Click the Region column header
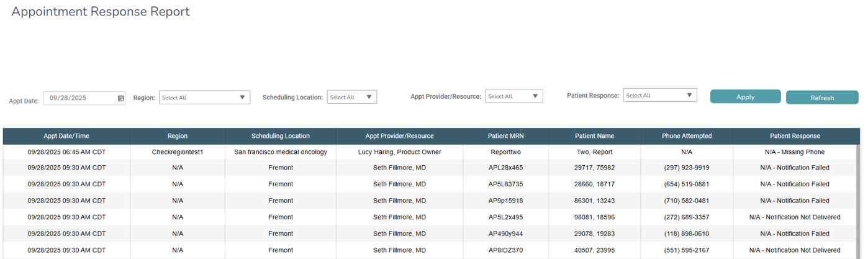The width and height of the screenshot is (868, 259). (178, 136)
